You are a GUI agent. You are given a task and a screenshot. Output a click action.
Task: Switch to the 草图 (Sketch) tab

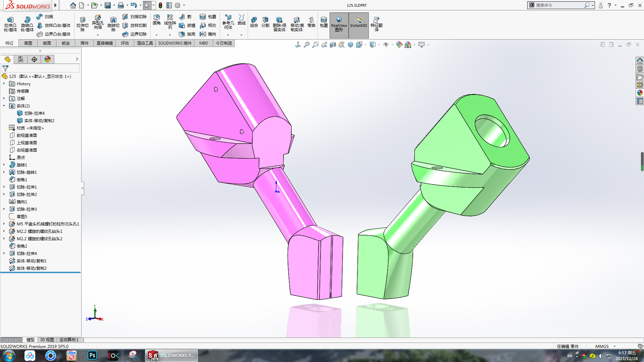click(x=28, y=43)
